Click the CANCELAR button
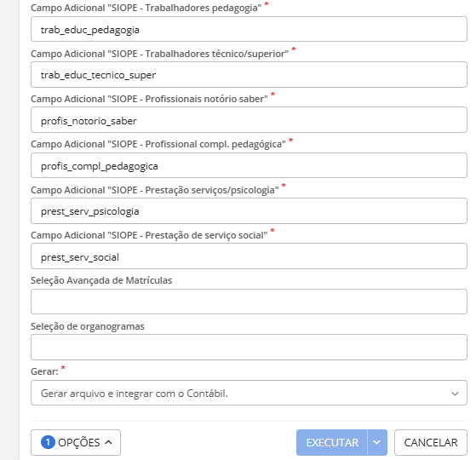The width and height of the screenshot is (476, 460). coord(431,442)
